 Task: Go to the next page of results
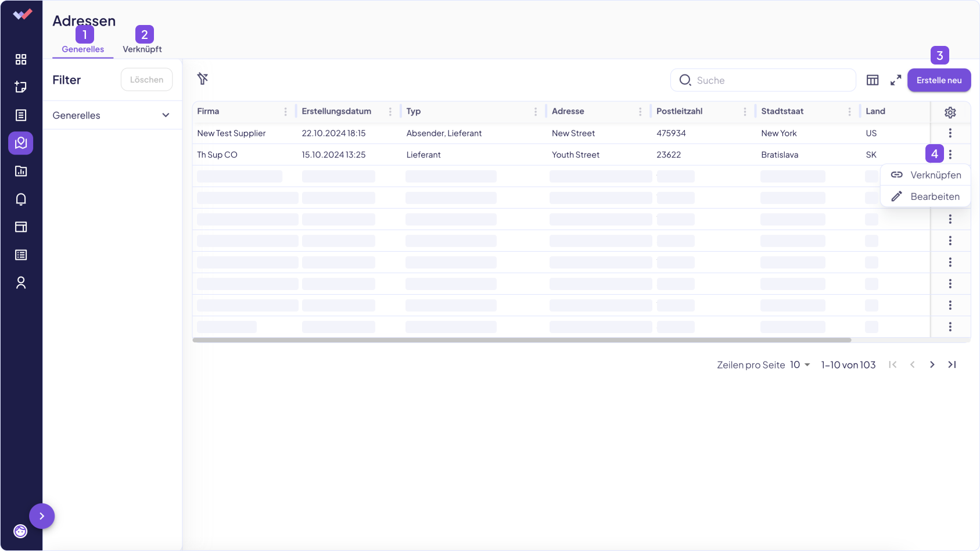coord(932,365)
